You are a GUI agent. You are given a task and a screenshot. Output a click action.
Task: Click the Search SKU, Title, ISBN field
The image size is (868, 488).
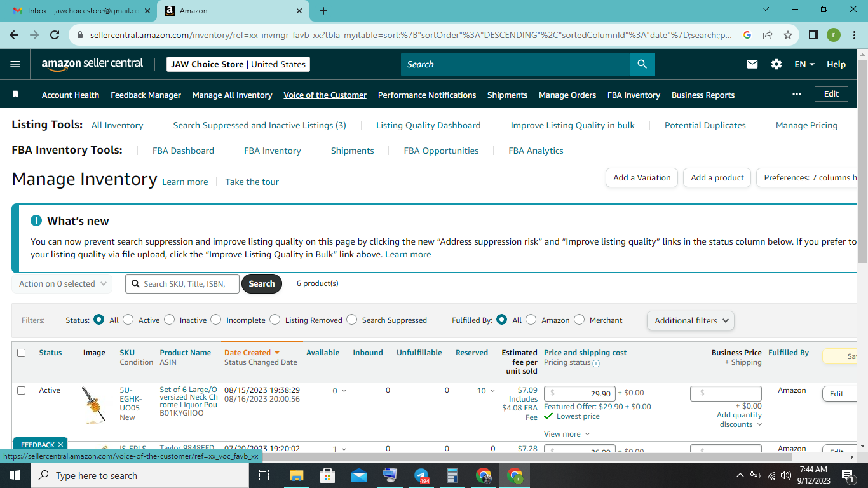pos(182,284)
